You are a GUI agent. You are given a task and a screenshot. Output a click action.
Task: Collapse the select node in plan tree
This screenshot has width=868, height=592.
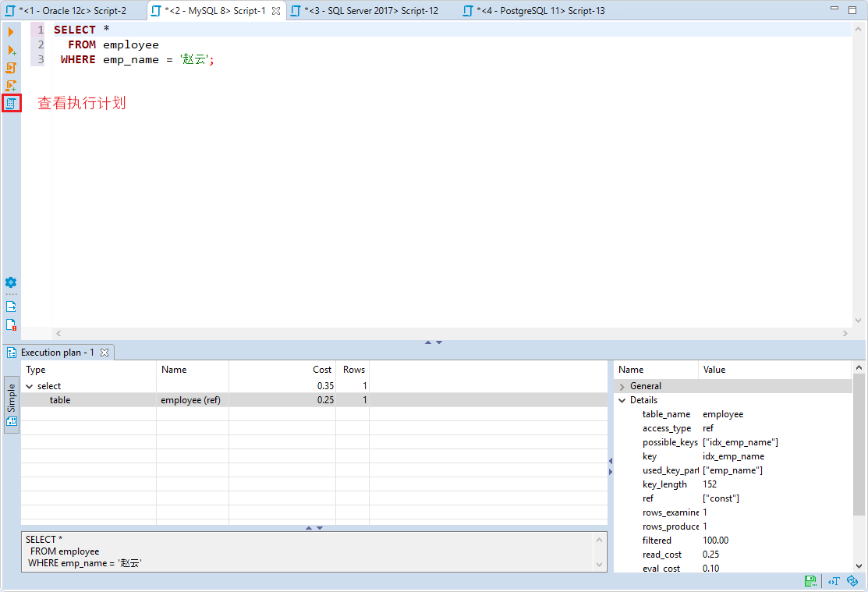pyautogui.click(x=30, y=387)
